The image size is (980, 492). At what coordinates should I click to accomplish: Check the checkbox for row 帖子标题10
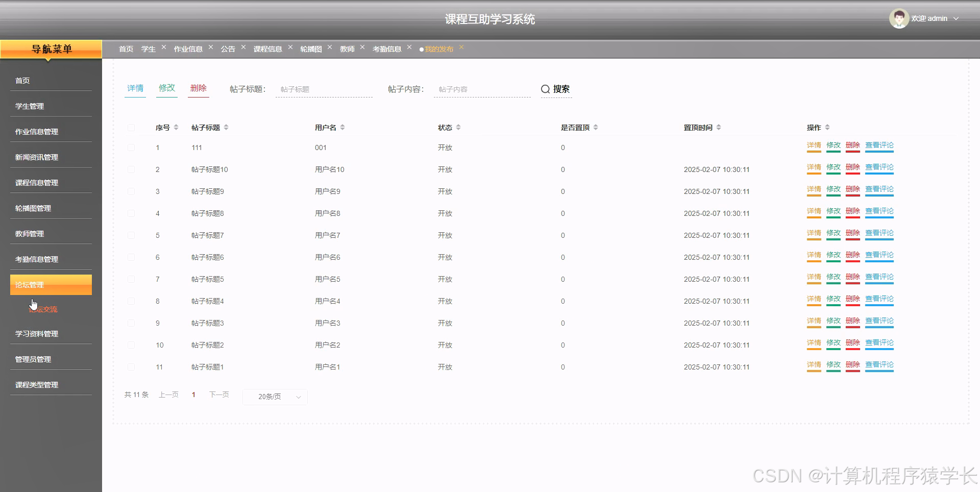[131, 169]
